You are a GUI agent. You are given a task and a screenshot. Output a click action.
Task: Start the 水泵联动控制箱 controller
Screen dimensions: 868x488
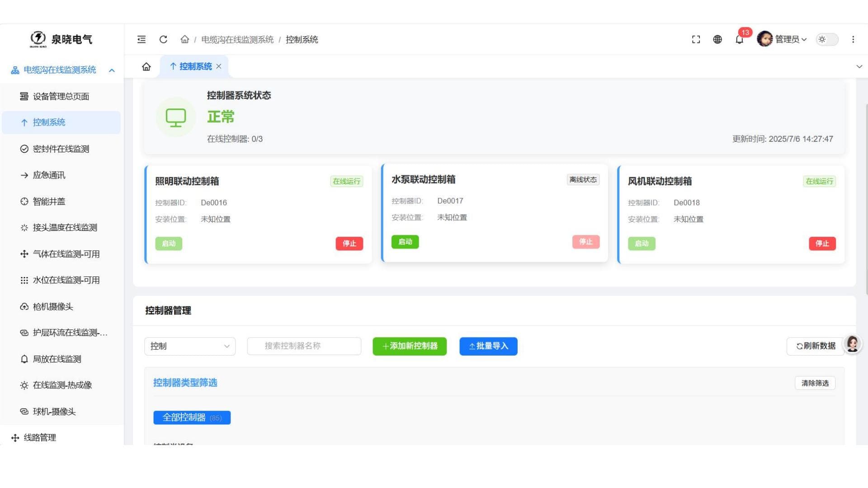405,242
